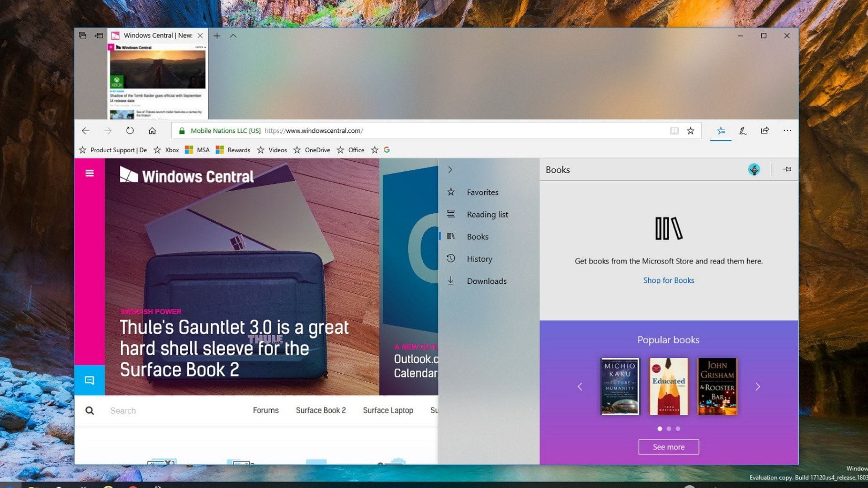Open the Educated book cover

pos(669,386)
